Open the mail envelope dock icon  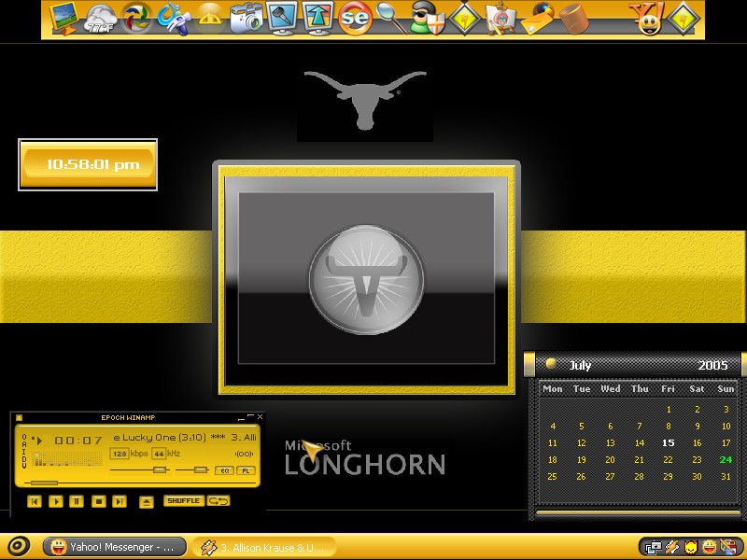[x=539, y=19]
